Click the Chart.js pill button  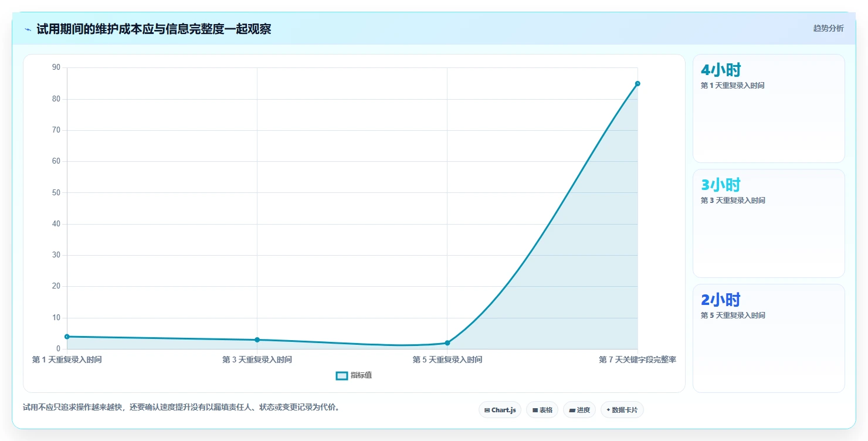(x=500, y=410)
